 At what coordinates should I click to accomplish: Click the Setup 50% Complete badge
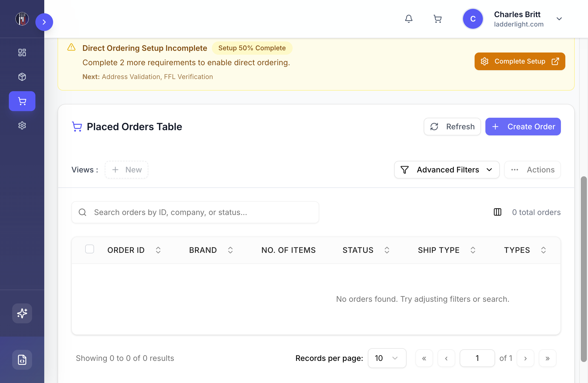click(x=252, y=48)
